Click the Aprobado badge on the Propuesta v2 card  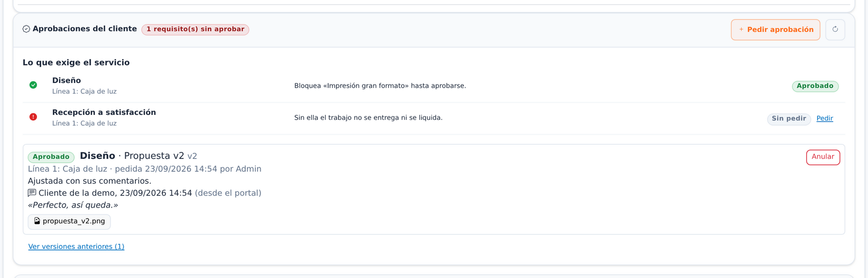tap(51, 157)
